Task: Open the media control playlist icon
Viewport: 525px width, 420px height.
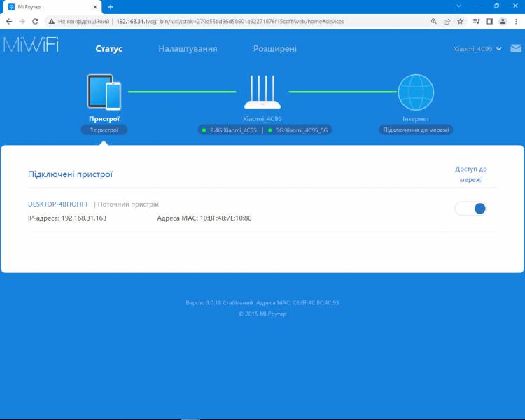Action: 476,22
